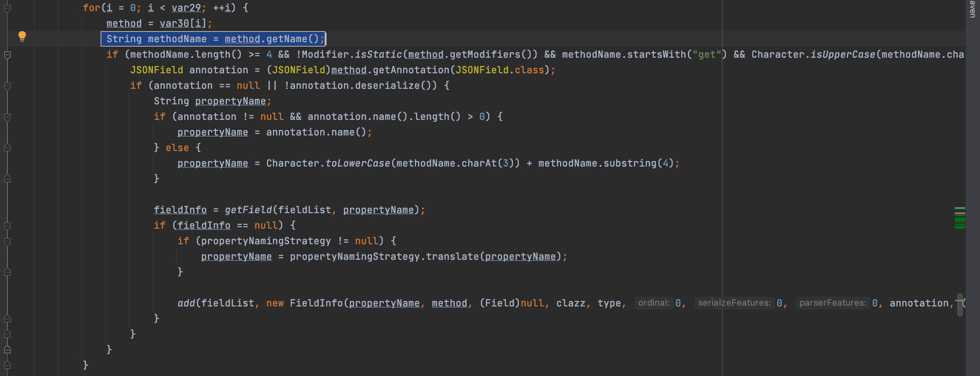Click the 'getName()' method call
Screen dimensions: 980x376
[x=292, y=39]
